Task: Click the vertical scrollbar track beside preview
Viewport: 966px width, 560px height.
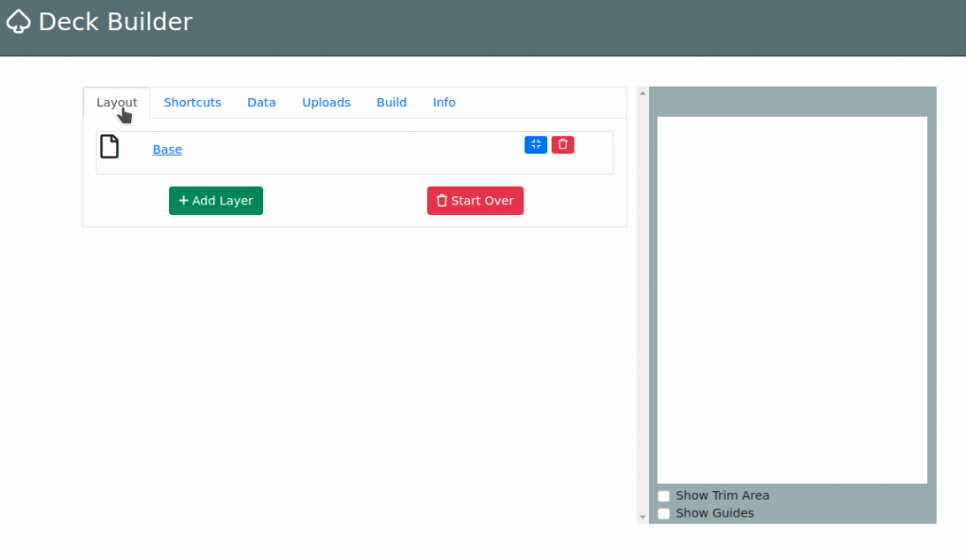Action: (x=642, y=302)
